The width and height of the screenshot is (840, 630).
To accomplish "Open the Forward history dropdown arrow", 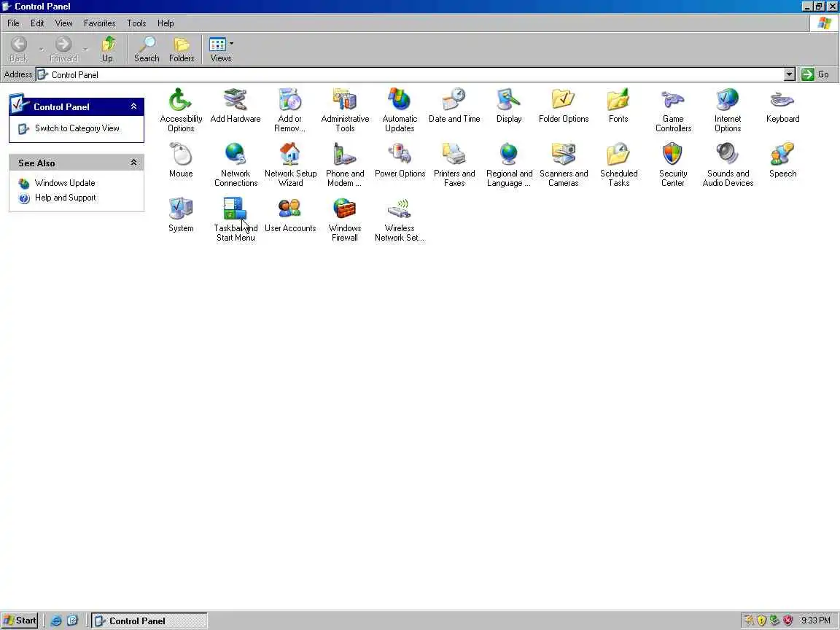I will click(x=85, y=50).
